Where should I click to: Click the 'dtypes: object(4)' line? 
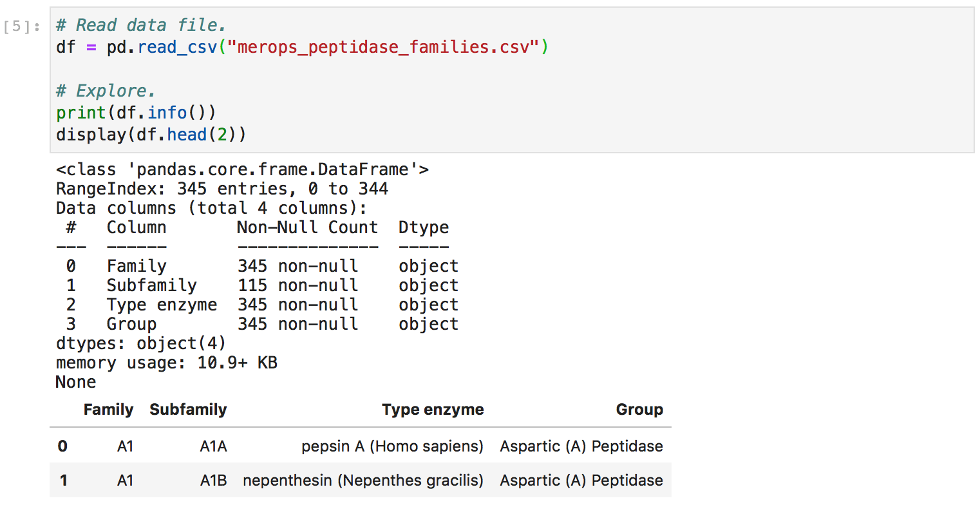[x=141, y=344]
